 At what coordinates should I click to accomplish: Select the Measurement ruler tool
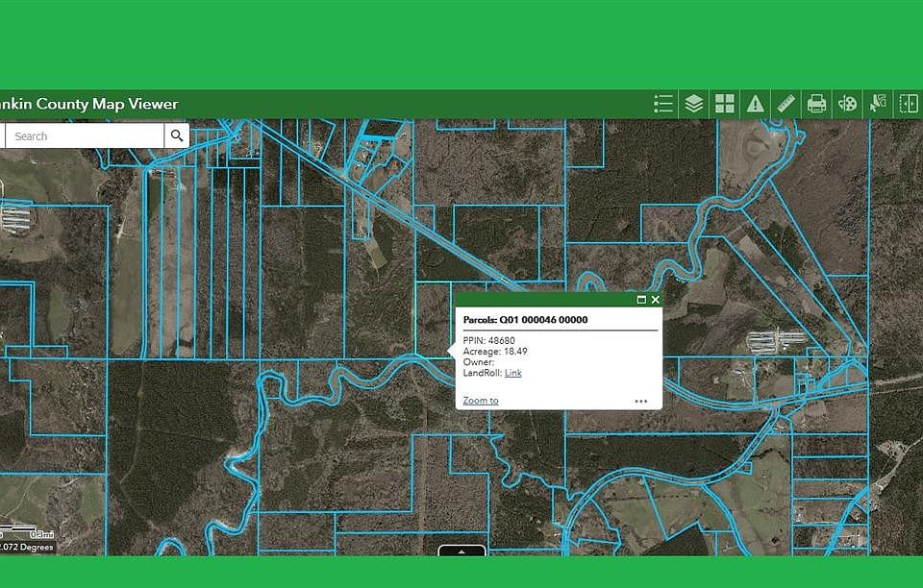tap(786, 104)
